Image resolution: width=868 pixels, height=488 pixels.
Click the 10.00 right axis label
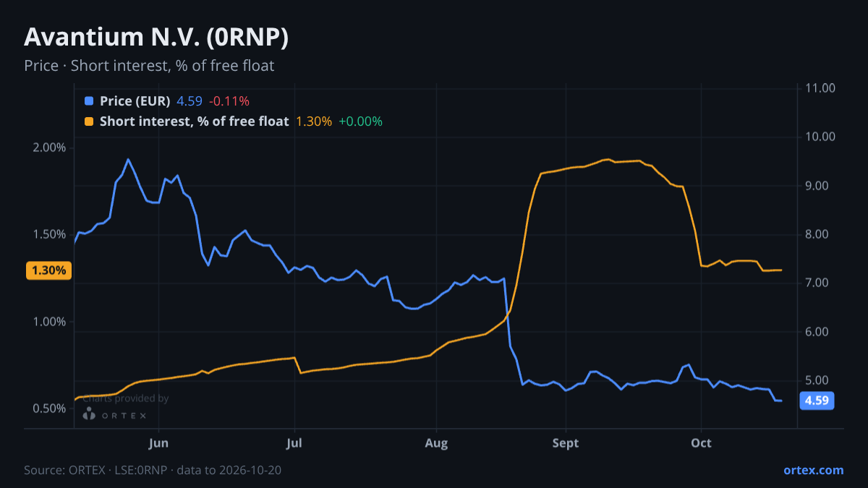[820, 137]
